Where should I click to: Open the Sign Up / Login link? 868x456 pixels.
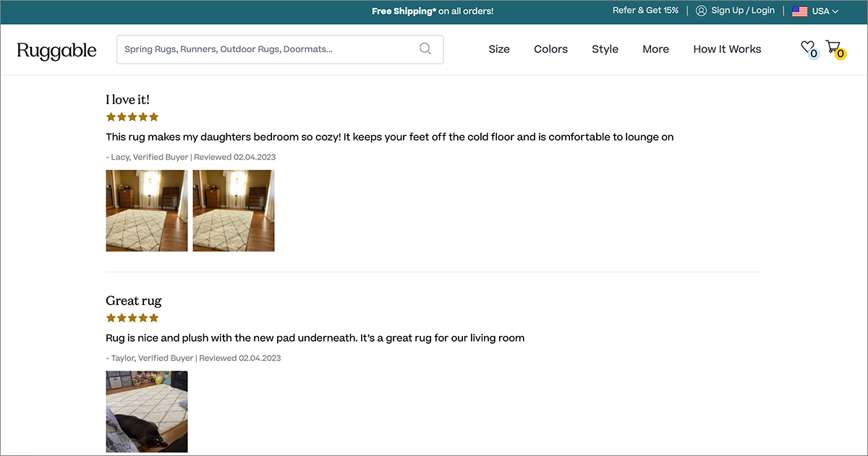pyautogui.click(x=743, y=11)
